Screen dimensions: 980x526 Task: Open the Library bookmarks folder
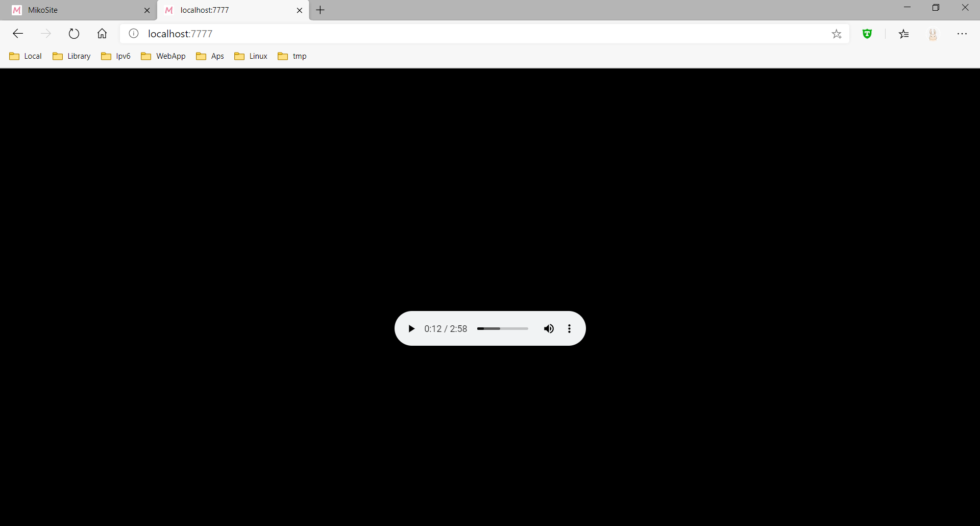71,56
